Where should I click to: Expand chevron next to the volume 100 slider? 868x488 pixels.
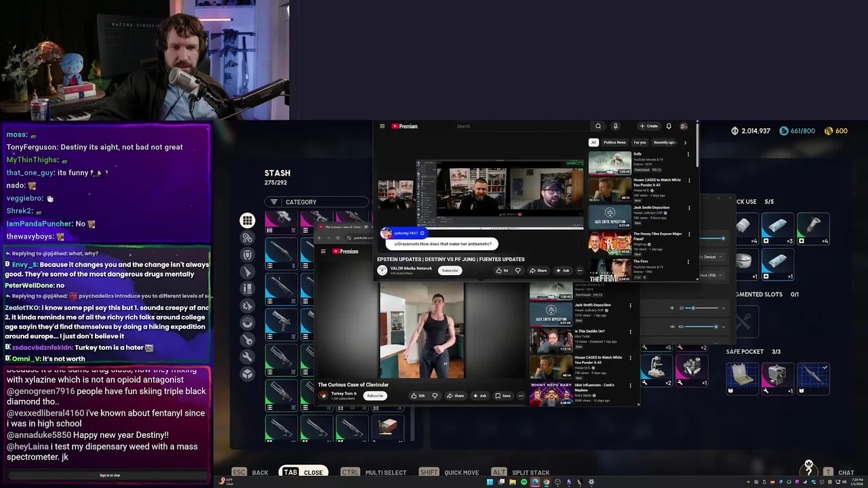click(x=723, y=327)
